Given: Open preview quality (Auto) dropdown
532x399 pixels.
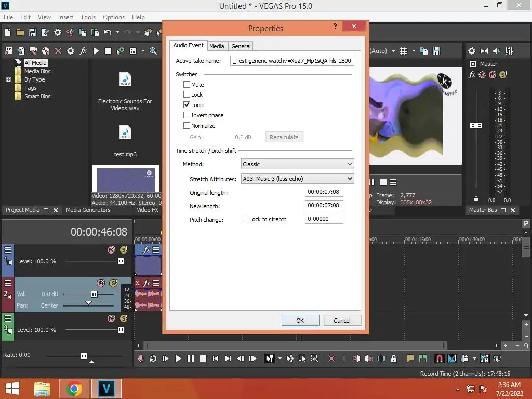Looking at the screenshot, I should [394, 51].
